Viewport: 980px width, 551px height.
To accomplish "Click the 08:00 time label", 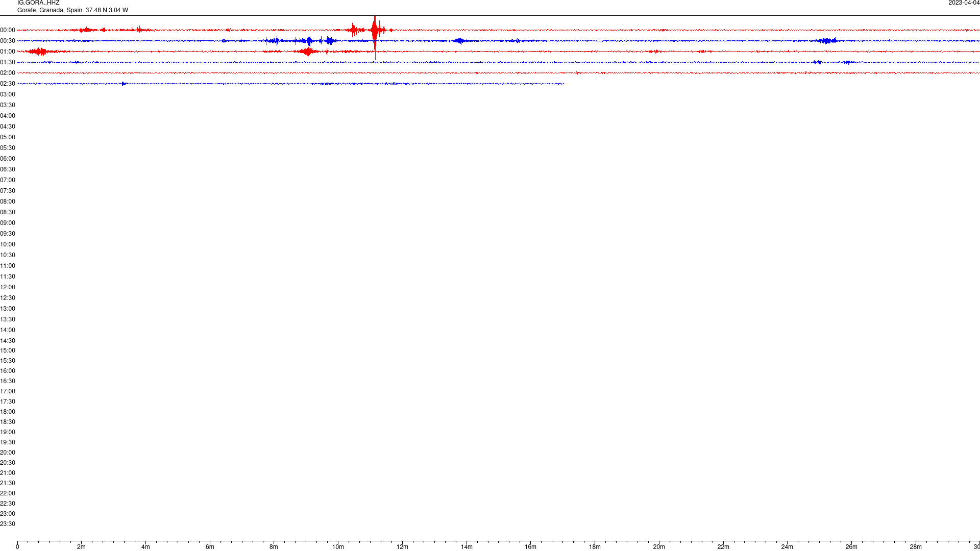I will [x=8, y=202].
